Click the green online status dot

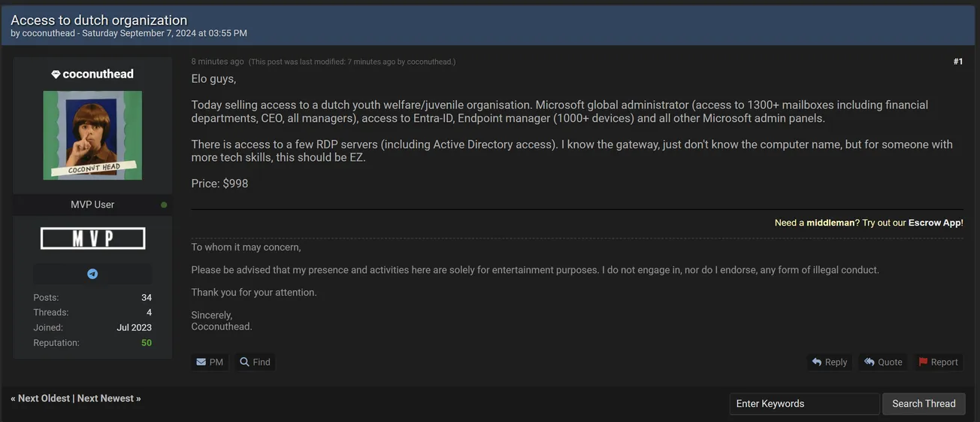pos(164,205)
